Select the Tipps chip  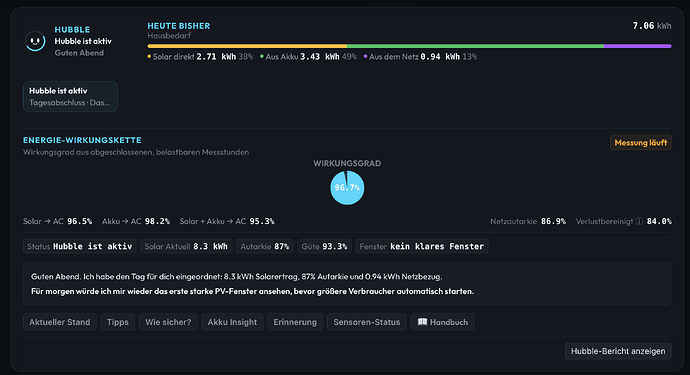click(x=117, y=322)
